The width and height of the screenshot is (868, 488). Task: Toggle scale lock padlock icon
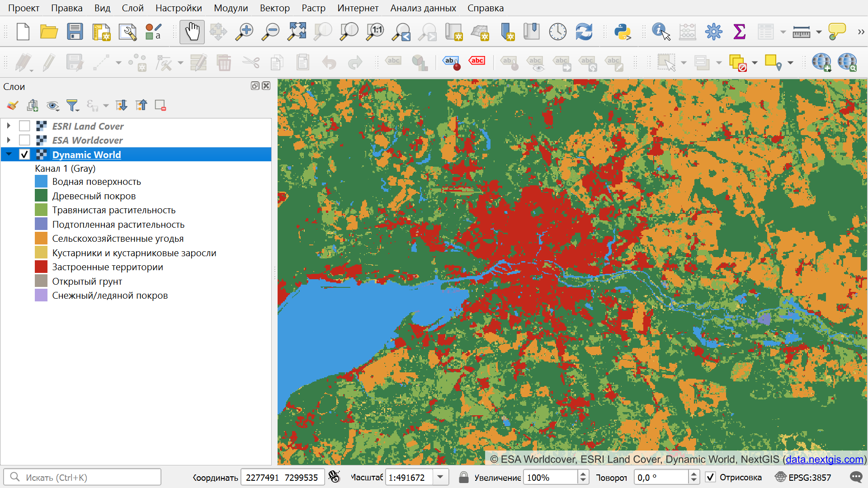point(463,477)
